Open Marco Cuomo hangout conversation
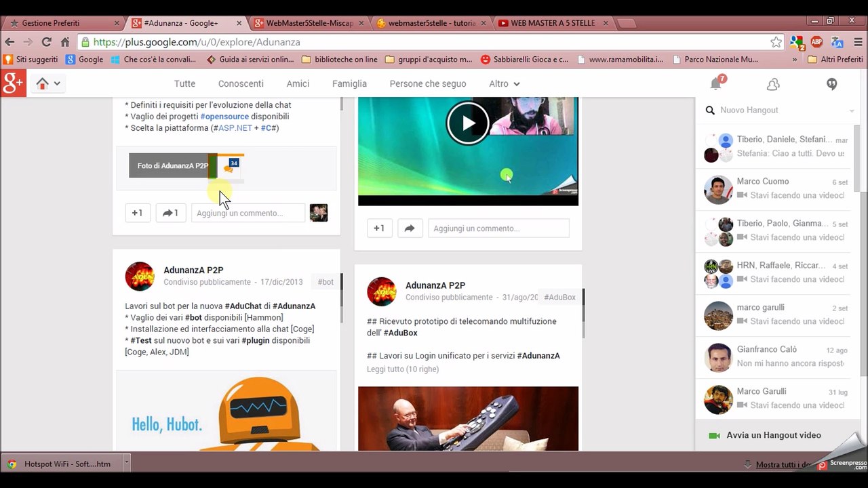868x488 pixels. (775, 188)
